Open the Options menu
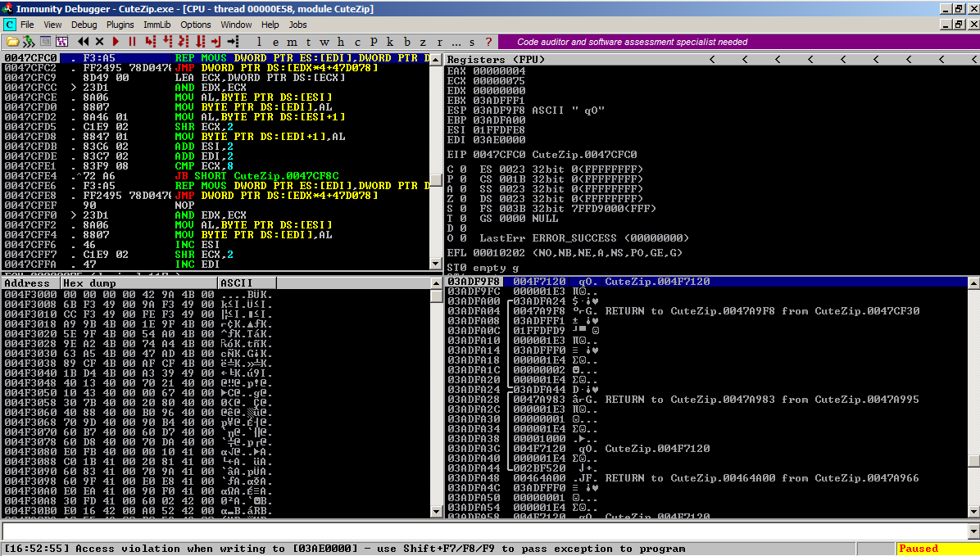 (196, 25)
